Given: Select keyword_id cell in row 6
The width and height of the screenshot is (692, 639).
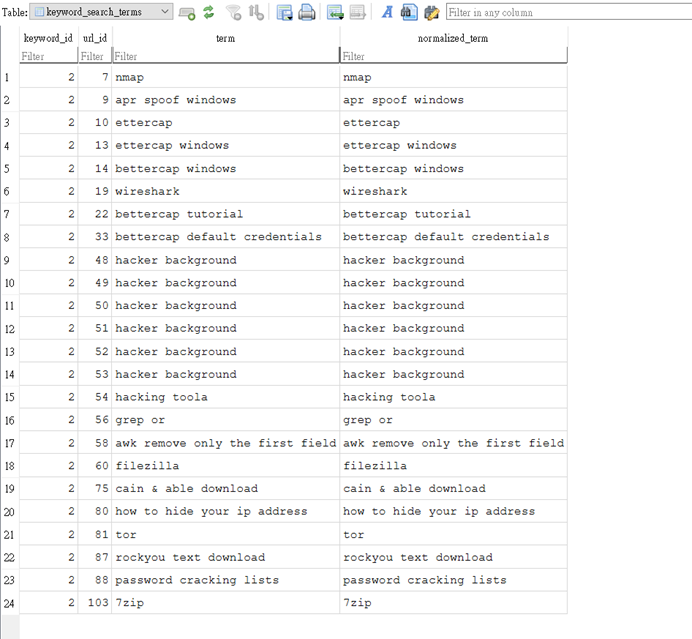Looking at the screenshot, I should click(x=49, y=191).
